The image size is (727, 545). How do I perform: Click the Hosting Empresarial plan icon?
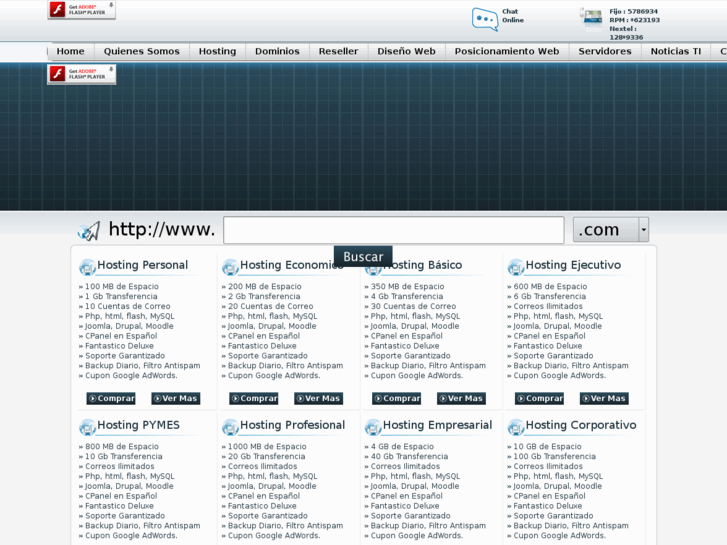coord(373,427)
